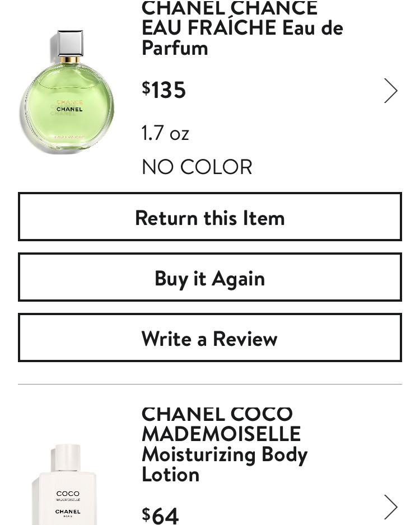420x525 pixels.
Task: Open Coco Mademoiselle lotion details via chevron
Action: (390, 507)
